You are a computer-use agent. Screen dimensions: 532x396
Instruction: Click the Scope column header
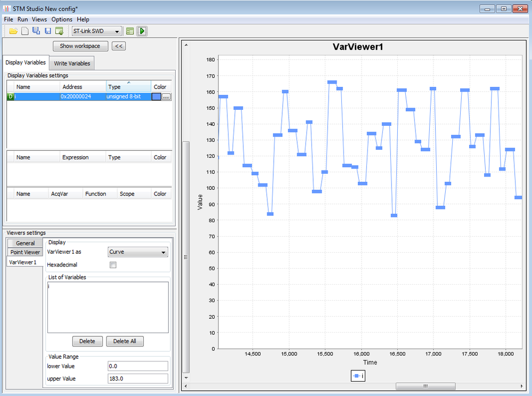coord(134,193)
